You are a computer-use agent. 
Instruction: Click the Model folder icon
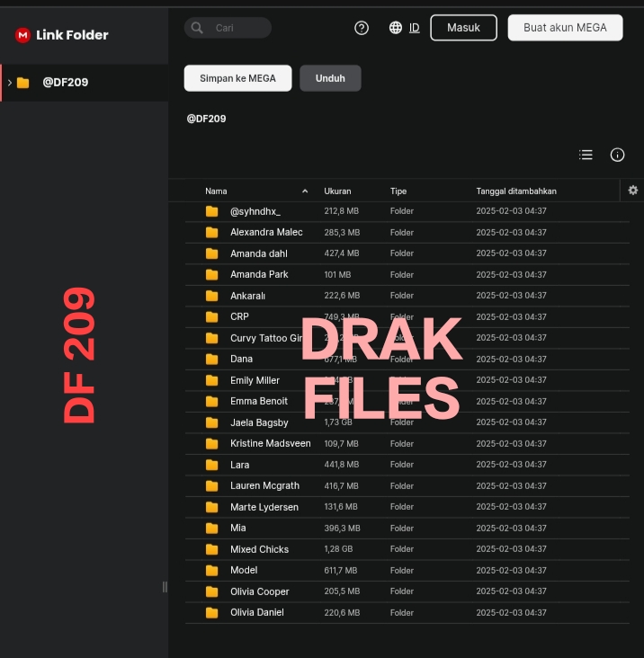[x=212, y=570]
